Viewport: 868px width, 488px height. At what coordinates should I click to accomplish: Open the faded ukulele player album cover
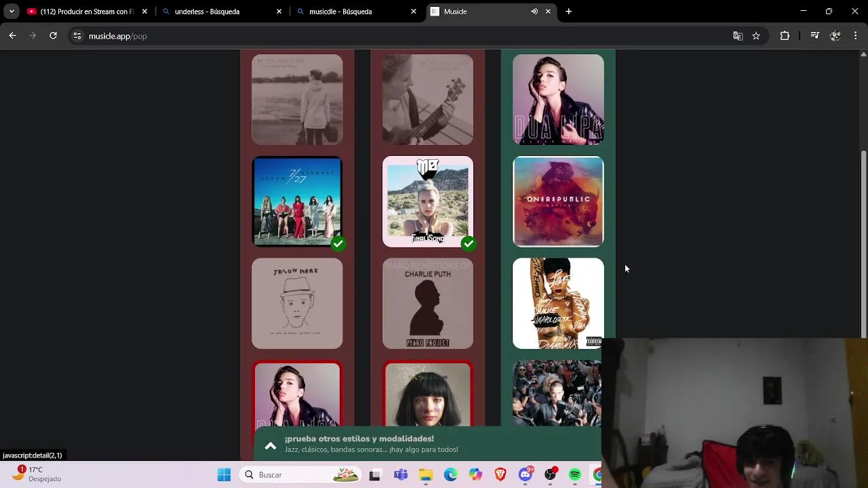428,100
